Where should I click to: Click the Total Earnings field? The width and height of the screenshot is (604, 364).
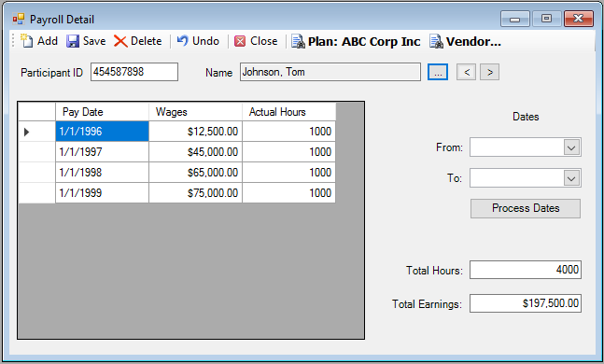tap(526, 303)
